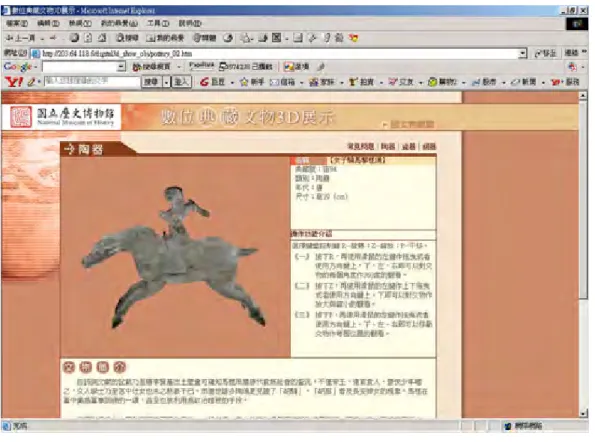The image size is (595, 442).
Task: Click the IE Home toolbar icon
Action: (102, 38)
